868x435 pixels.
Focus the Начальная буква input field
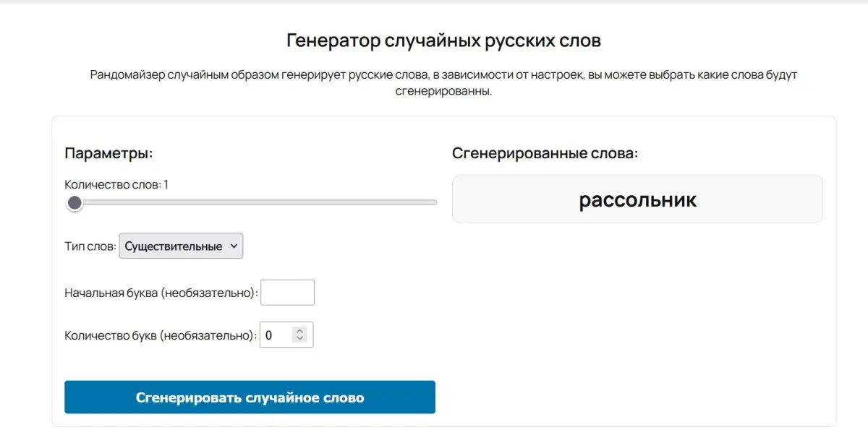287,293
